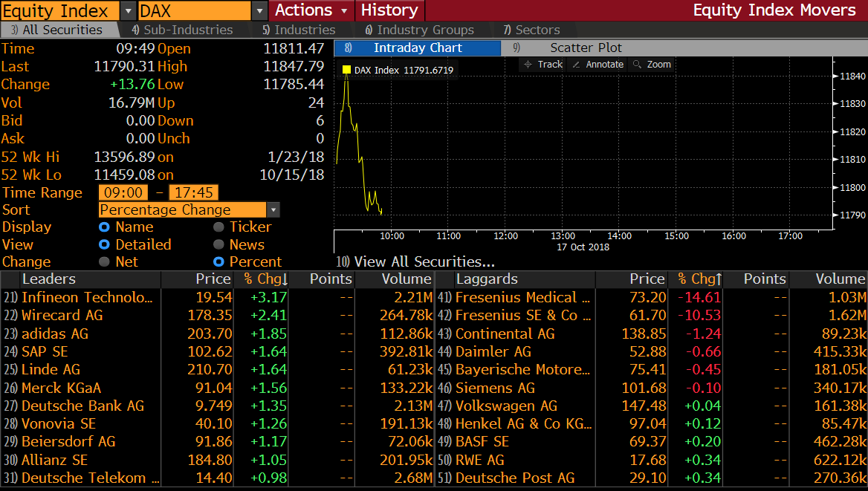Open the Actions menu

point(311,10)
